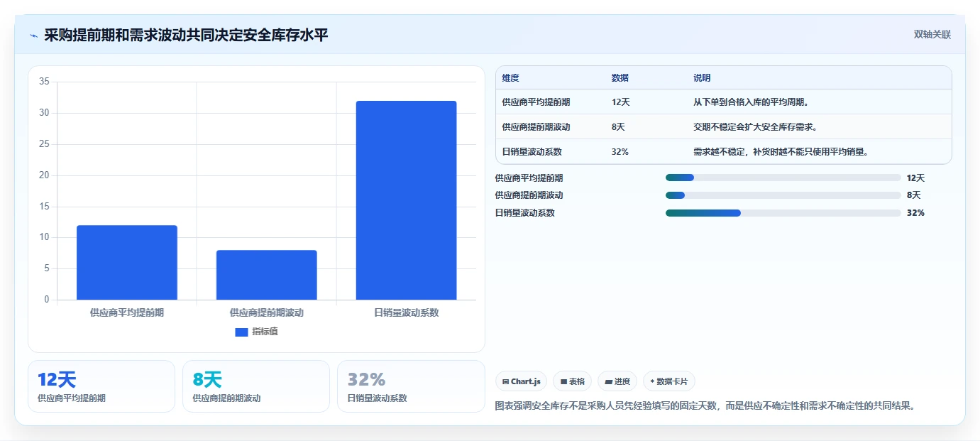The width and height of the screenshot is (980, 441).
Task: Click the 说明 column header
Action: click(x=702, y=78)
